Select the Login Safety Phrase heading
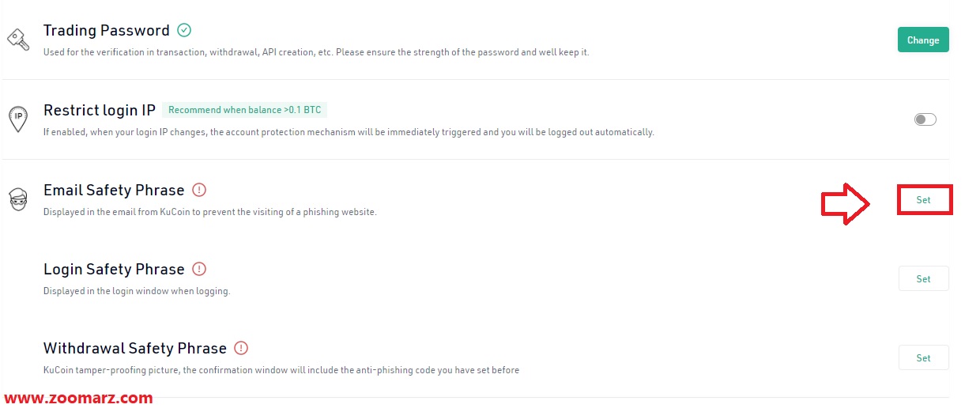Image resolution: width=980 pixels, height=412 pixels. pos(114,269)
